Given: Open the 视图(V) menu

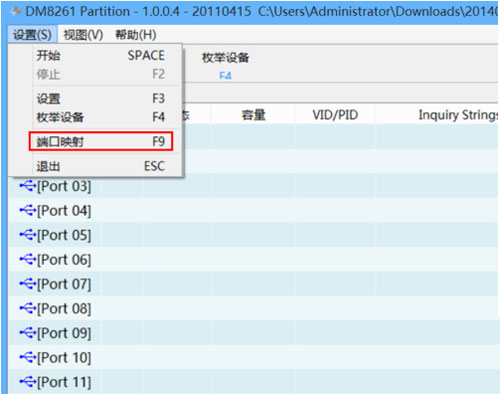Looking at the screenshot, I should click(x=83, y=35).
